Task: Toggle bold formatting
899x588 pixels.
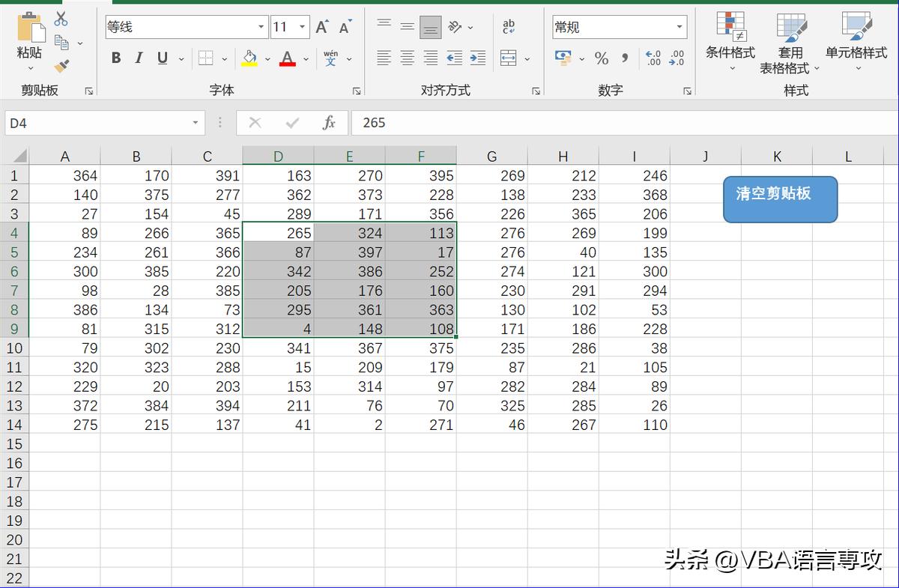Action: pos(116,58)
